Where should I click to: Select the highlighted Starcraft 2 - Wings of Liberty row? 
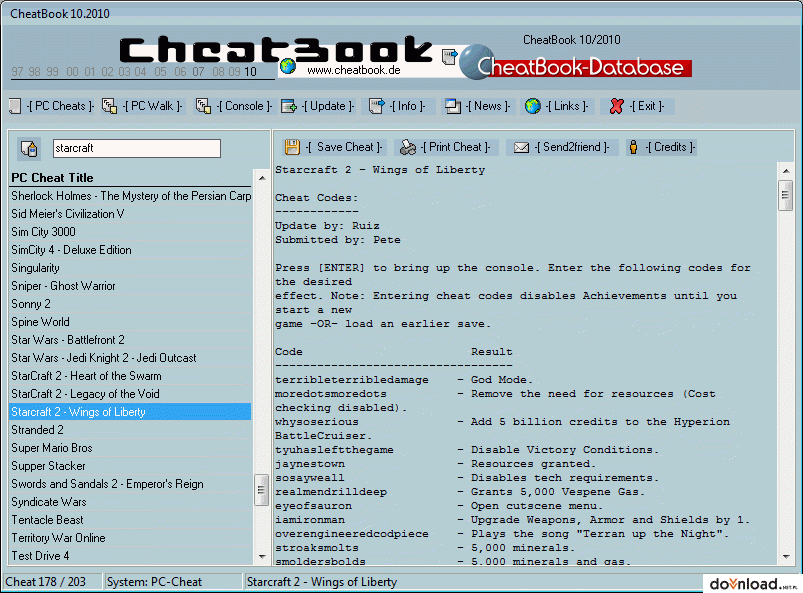click(131, 412)
